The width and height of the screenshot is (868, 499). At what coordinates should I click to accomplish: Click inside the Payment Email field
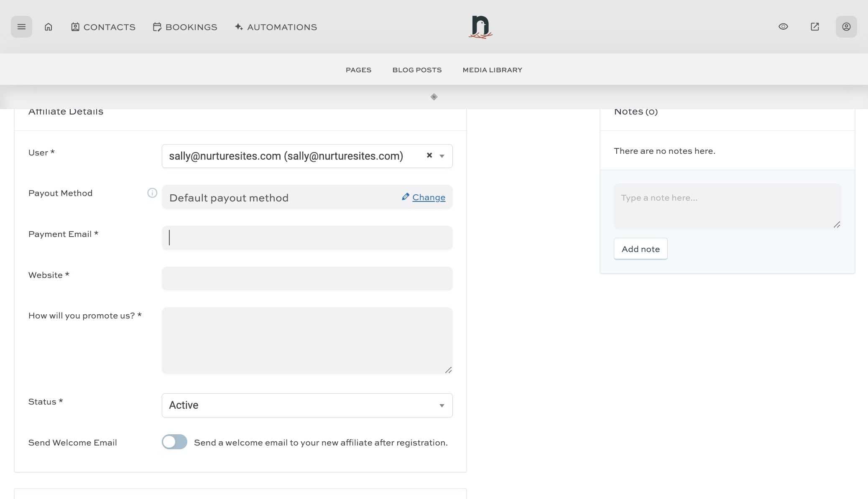[x=306, y=237]
